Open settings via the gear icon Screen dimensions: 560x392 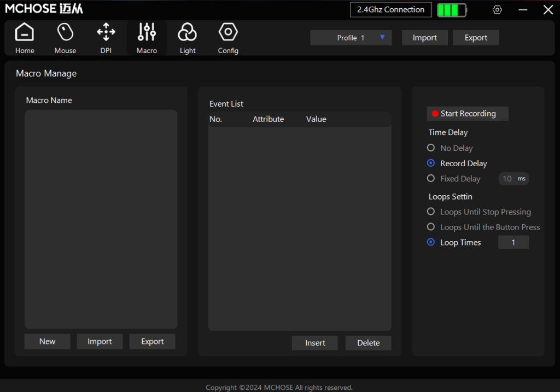[497, 10]
